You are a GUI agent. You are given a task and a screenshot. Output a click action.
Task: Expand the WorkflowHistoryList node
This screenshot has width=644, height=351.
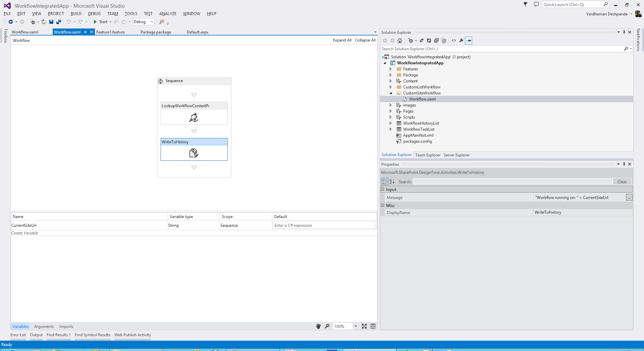click(x=390, y=123)
